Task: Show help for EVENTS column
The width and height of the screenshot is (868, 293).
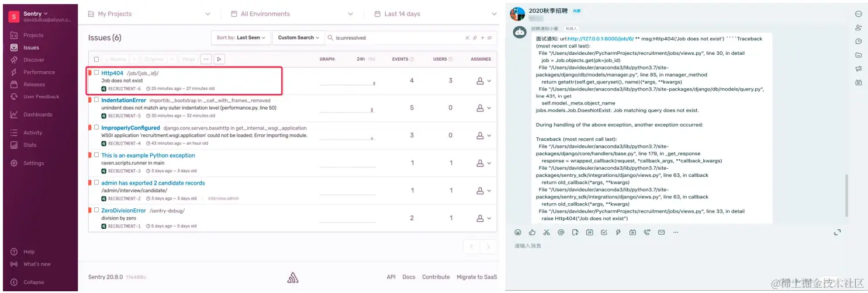Action: (411, 59)
